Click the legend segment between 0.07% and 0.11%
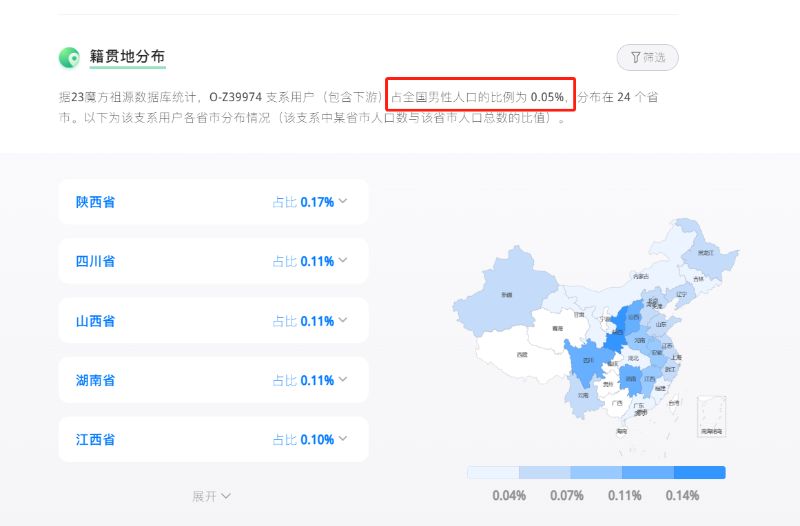This screenshot has width=800, height=526. point(596,472)
